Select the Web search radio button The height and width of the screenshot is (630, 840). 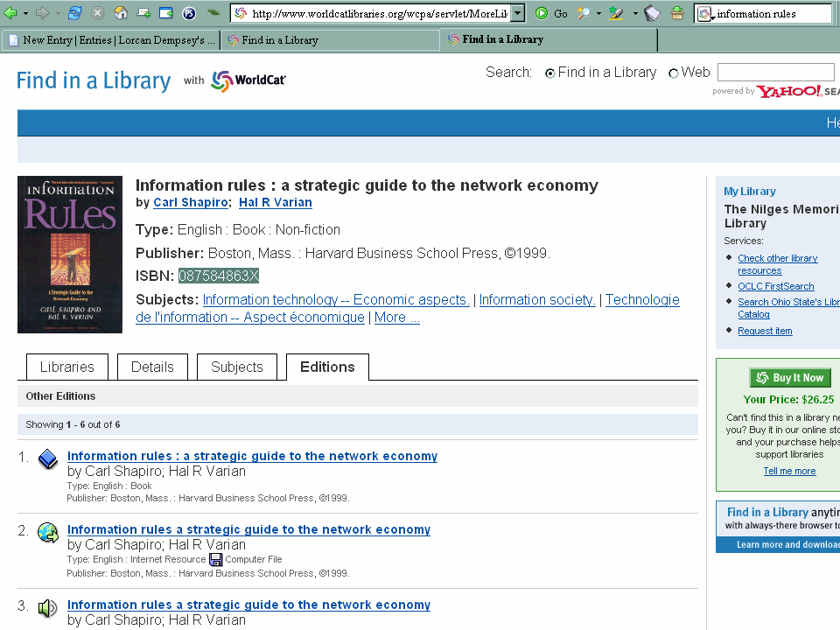click(674, 73)
